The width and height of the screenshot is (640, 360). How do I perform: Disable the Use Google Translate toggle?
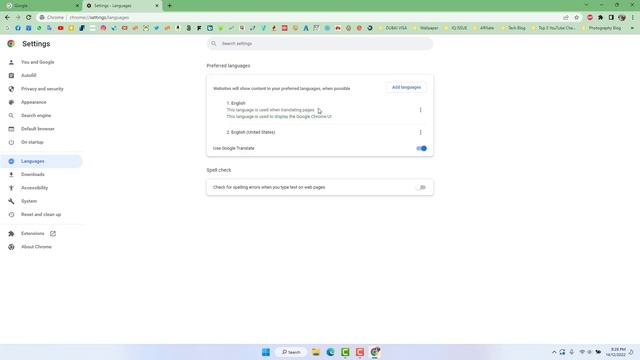tap(422, 148)
